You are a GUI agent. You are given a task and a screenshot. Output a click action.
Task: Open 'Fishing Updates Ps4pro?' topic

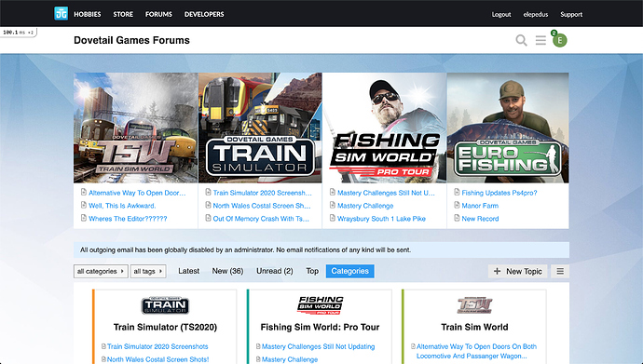(x=499, y=193)
